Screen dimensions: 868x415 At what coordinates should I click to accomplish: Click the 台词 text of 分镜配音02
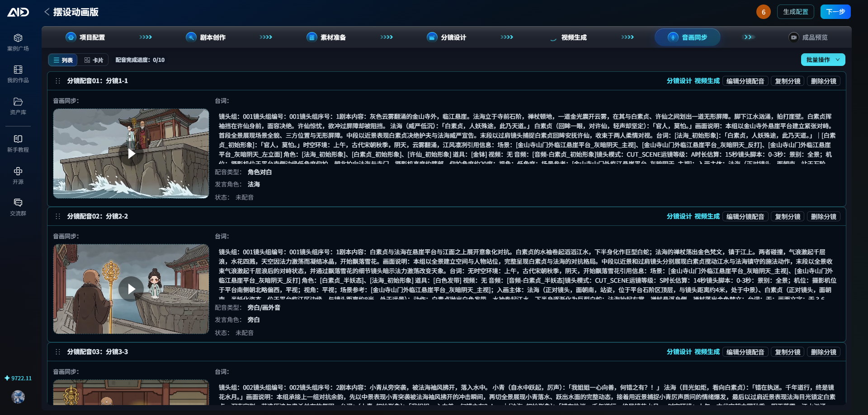click(527, 273)
